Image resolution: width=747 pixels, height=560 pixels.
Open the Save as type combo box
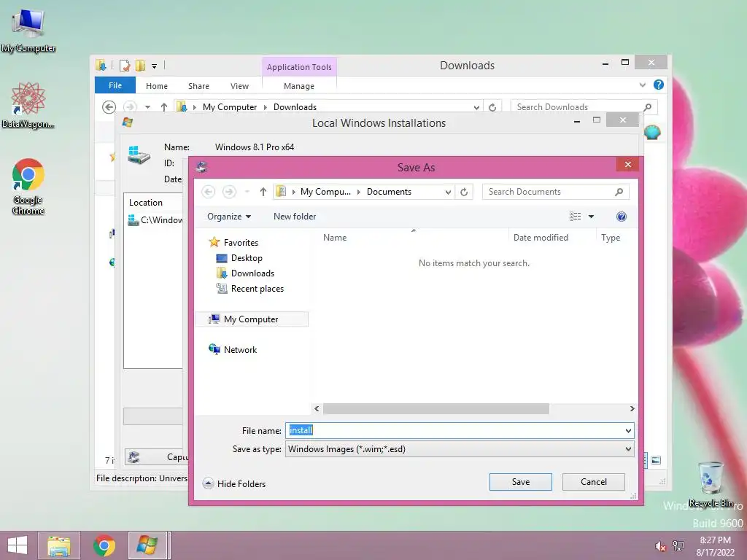460,449
